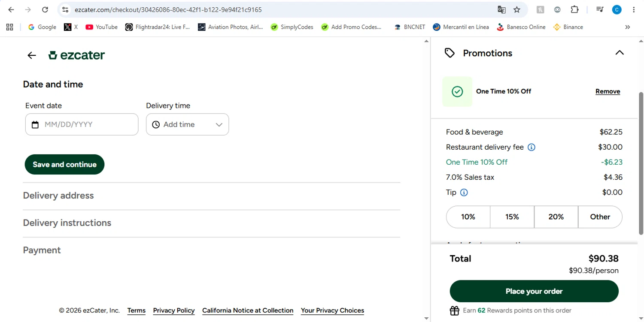Image resolution: width=644 pixels, height=322 pixels.
Task: Click the Event date input field
Action: click(82, 124)
